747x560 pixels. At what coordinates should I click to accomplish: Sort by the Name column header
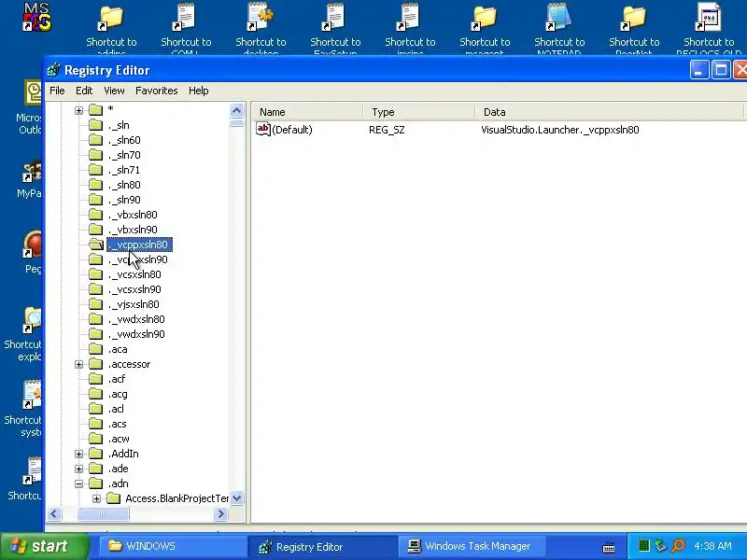(x=307, y=112)
